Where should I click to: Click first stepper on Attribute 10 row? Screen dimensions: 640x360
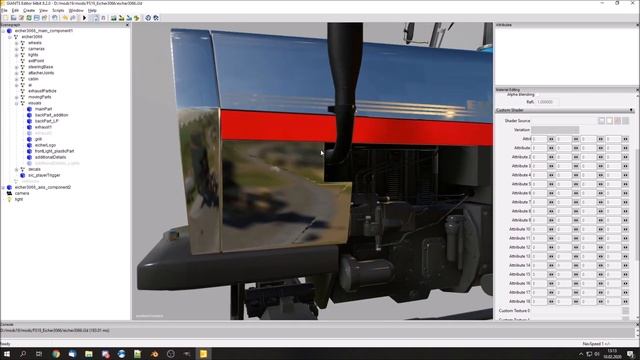551,229
